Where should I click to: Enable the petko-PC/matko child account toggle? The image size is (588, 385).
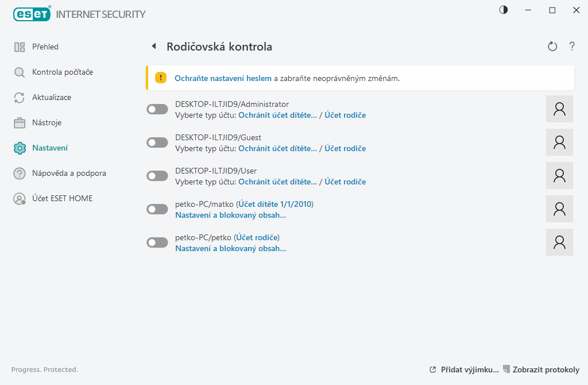tap(157, 209)
